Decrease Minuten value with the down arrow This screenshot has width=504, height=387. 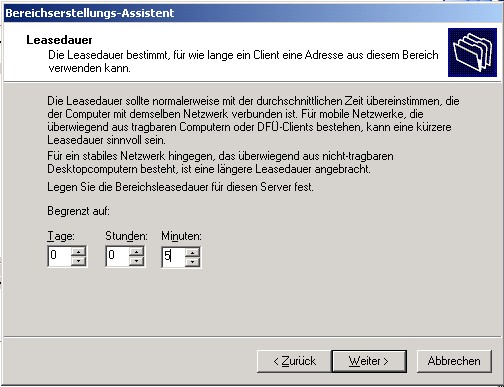(x=192, y=262)
